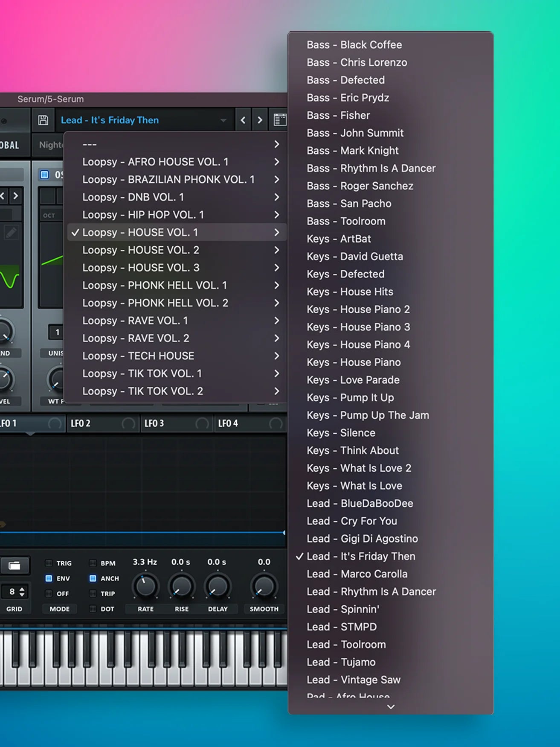Toggle the ENV mode checkbox
This screenshot has height=747, width=560.
tap(49, 578)
